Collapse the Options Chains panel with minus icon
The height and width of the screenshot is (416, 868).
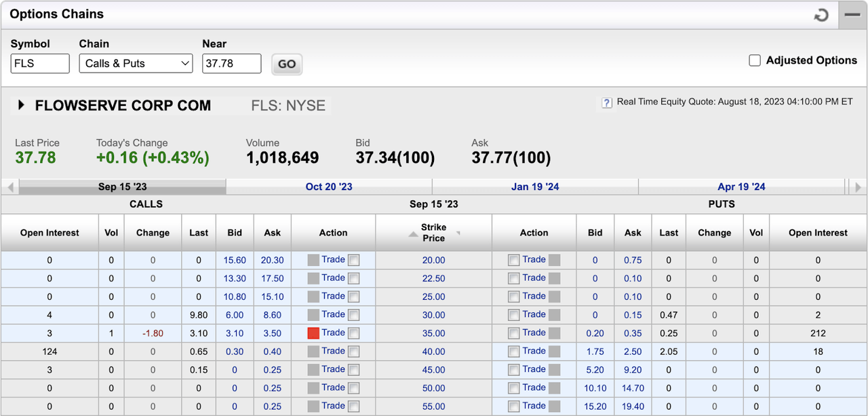point(852,14)
